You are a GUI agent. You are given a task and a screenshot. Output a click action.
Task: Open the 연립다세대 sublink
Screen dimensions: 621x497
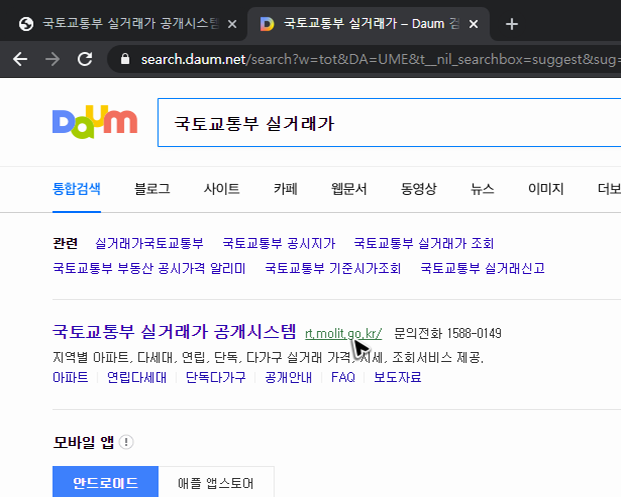137,377
